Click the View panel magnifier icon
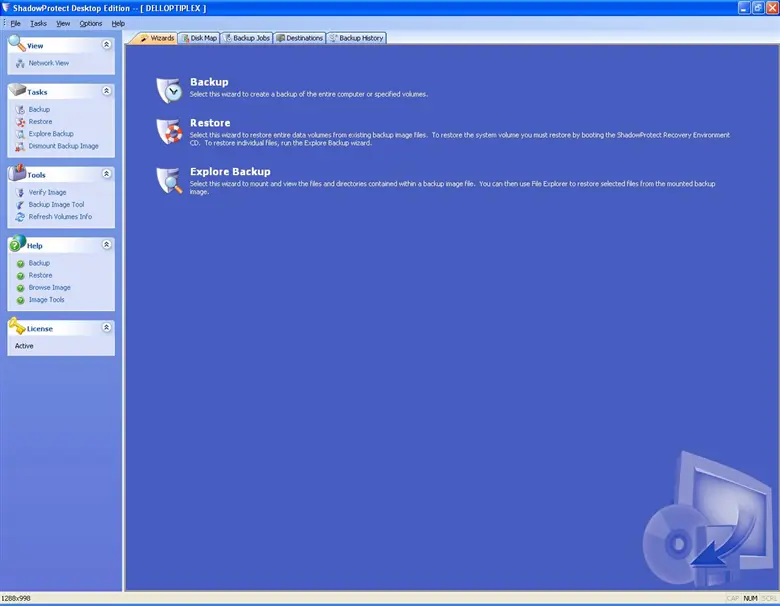Viewport: 780px width, 606px height. tap(17, 43)
